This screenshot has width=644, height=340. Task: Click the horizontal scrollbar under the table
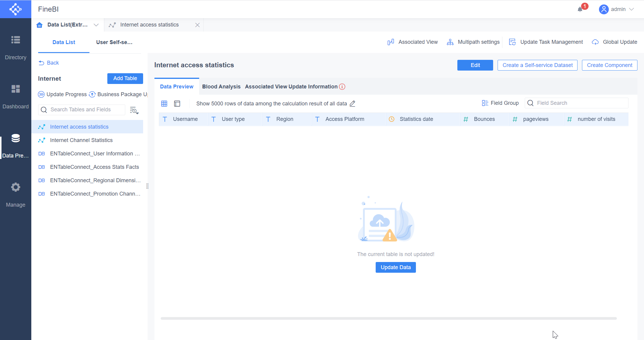(388, 319)
